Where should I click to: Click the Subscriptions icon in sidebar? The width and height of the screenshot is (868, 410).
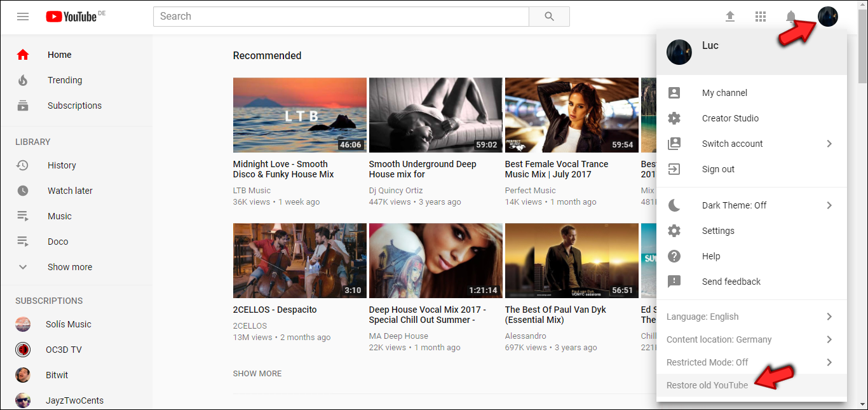pyautogui.click(x=23, y=106)
